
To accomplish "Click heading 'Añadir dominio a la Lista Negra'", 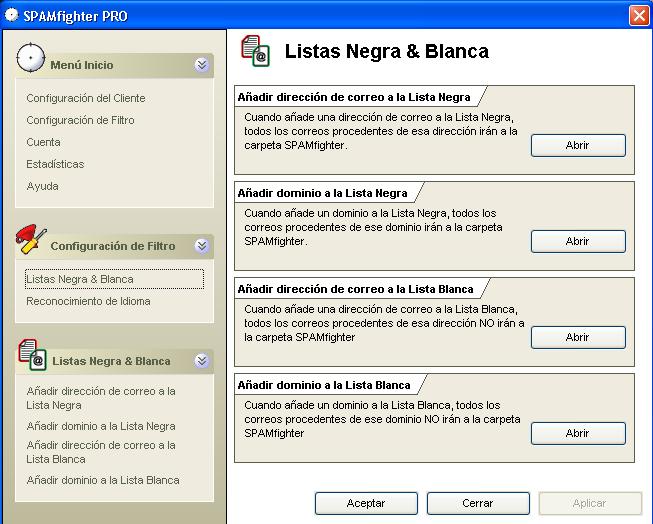I will point(322,193).
